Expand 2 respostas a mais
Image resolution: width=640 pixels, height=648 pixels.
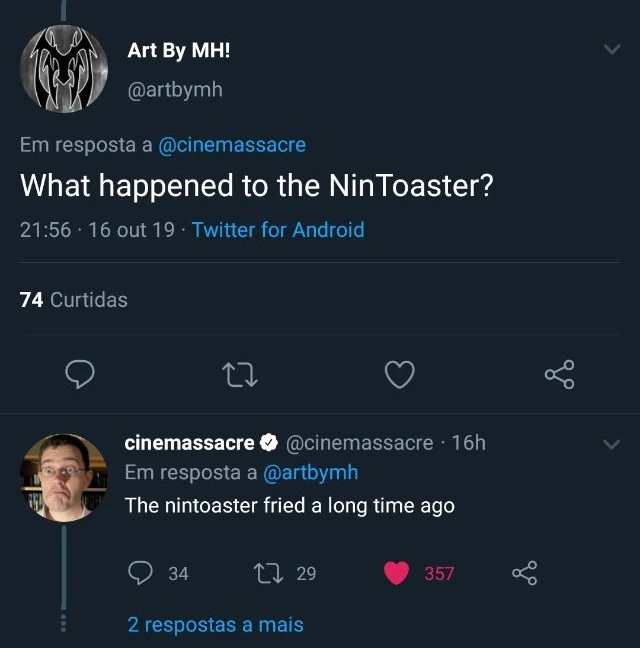pyautogui.click(x=215, y=625)
